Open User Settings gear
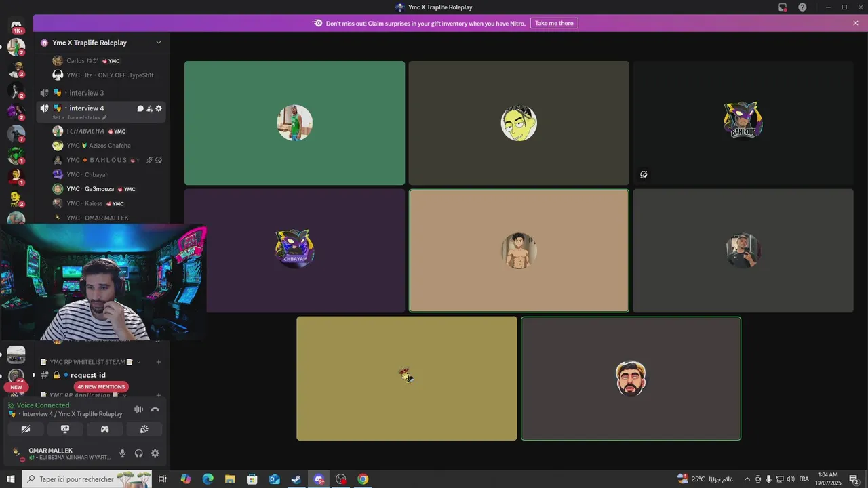The image size is (868, 488). [x=155, y=453]
